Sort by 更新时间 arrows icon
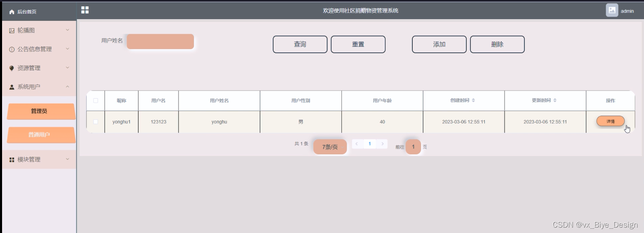 (x=555, y=101)
